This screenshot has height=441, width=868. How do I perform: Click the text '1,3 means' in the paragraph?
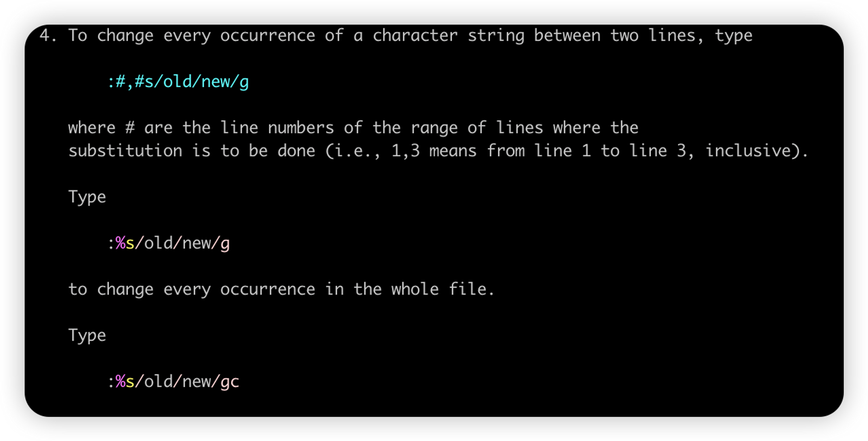[x=434, y=151]
